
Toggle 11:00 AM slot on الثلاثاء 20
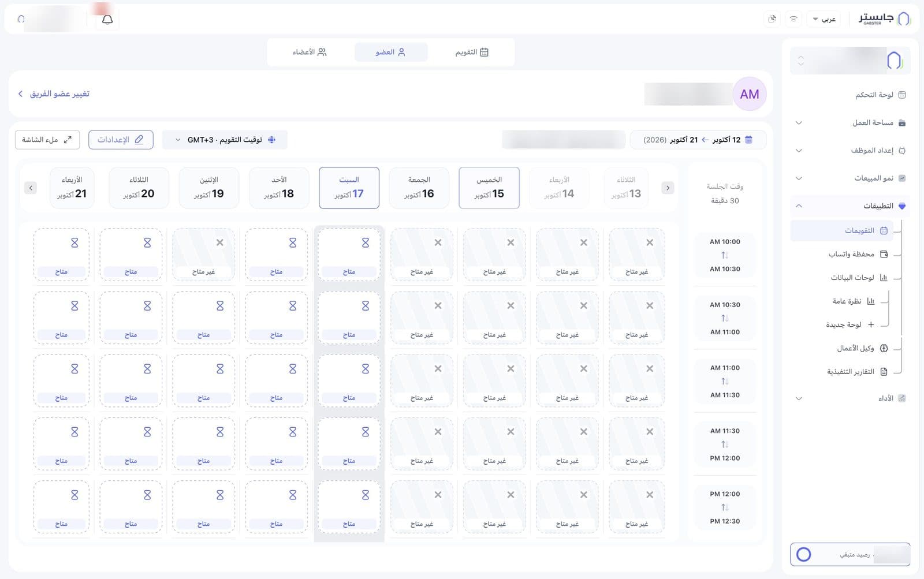131,381
